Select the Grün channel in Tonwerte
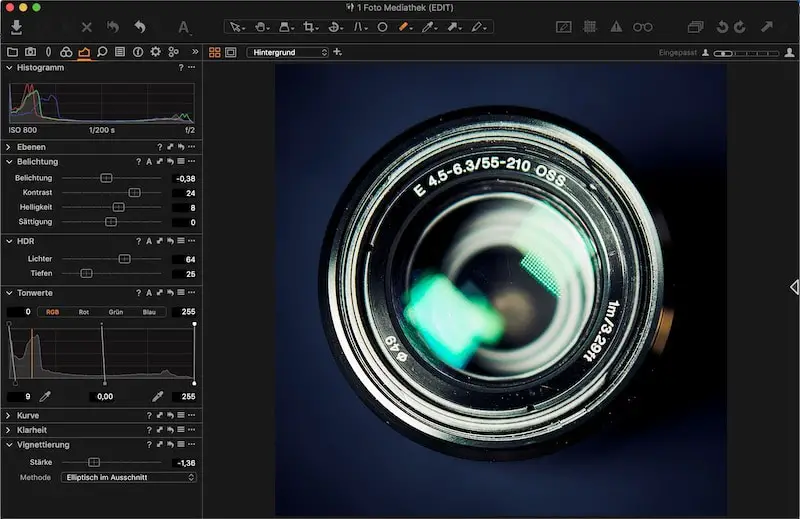Image resolution: width=800 pixels, height=519 pixels. click(x=116, y=312)
